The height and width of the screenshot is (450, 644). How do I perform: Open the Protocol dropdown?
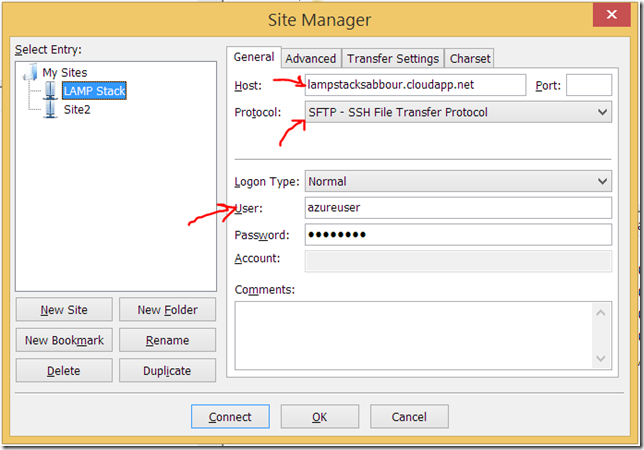458,112
